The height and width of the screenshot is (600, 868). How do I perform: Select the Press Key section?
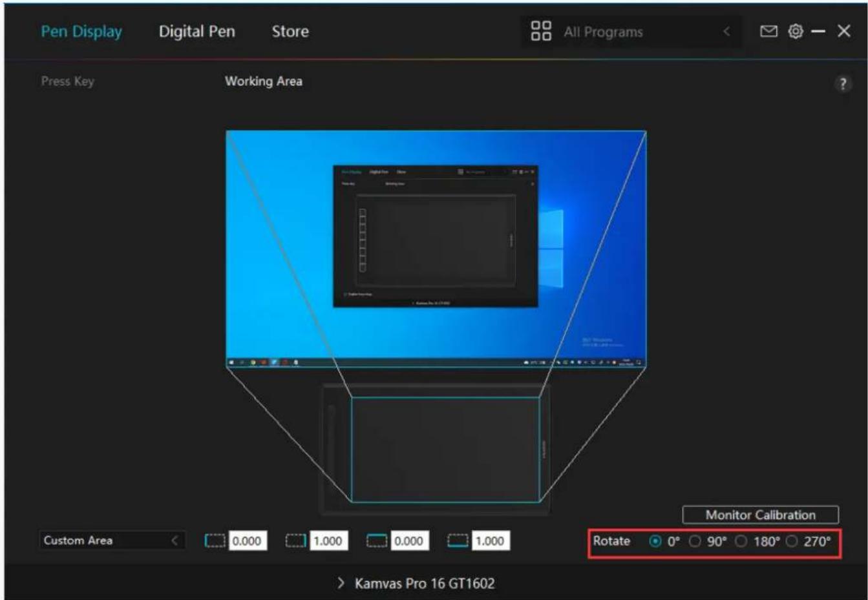(x=67, y=81)
